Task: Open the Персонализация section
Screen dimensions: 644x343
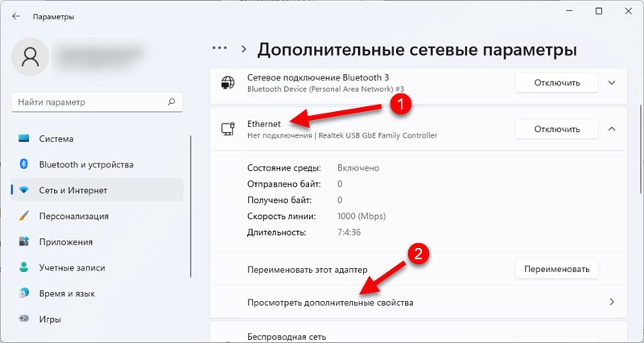Action: (72, 216)
